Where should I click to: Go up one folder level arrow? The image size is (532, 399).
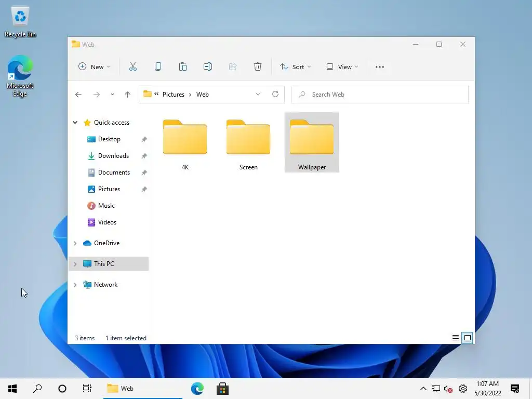pyautogui.click(x=128, y=95)
